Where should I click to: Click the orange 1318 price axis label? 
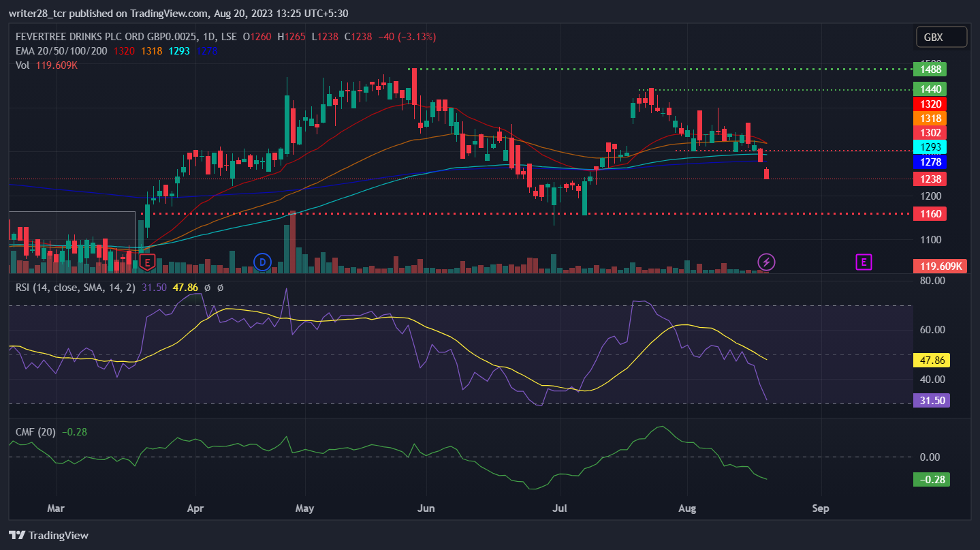pos(930,118)
